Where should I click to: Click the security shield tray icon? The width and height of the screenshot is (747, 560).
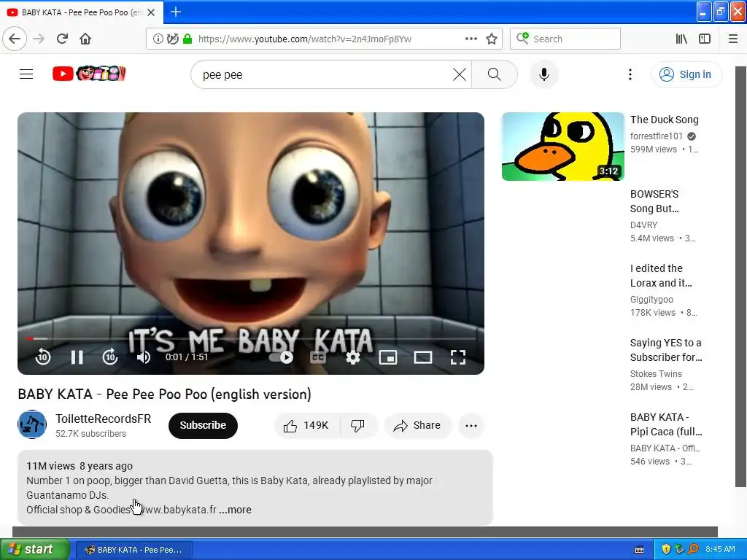point(666,549)
